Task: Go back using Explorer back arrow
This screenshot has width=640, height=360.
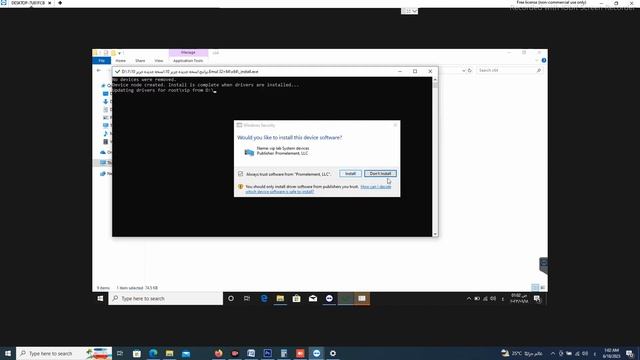Action: (98, 70)
